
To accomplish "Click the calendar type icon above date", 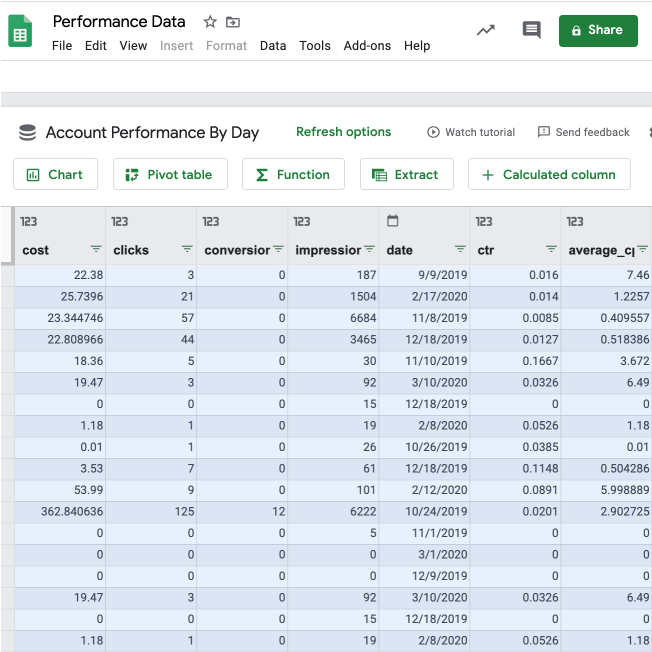I will click(x=393, y=220).
